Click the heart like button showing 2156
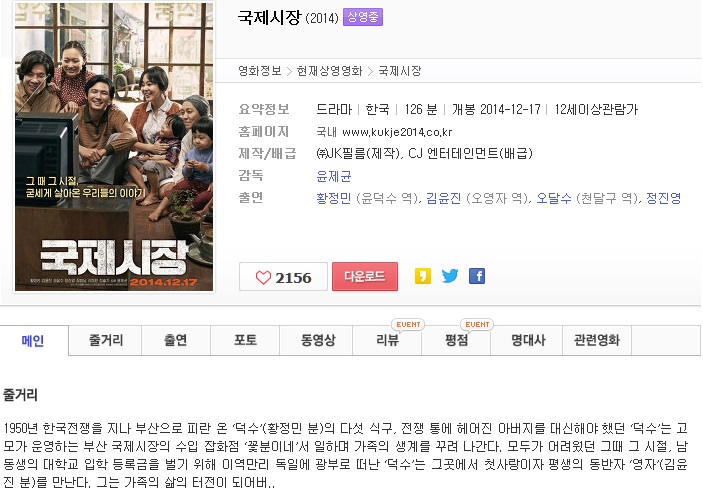Viewport: 703px width, 491px height. point(283,277)
